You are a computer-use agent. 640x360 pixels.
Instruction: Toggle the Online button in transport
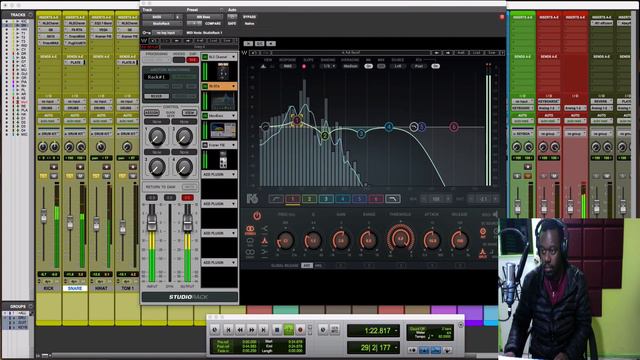(x=215, y=329)
